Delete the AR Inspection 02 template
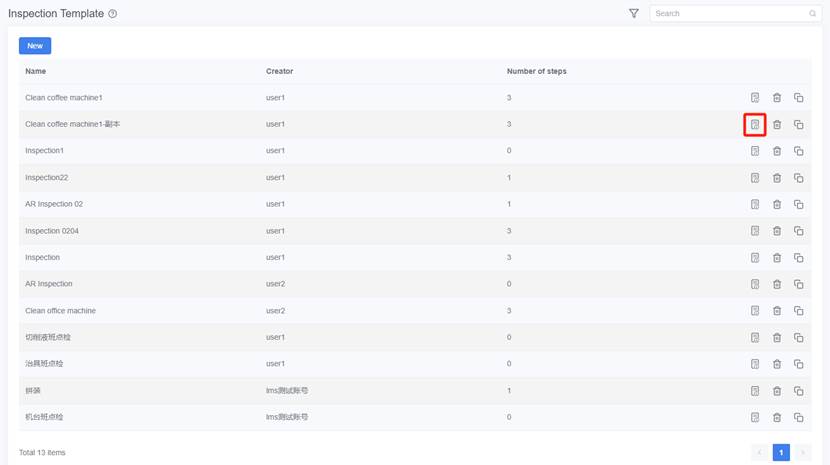The height and width of the screenshot is (465, 830). pos(777,204)
